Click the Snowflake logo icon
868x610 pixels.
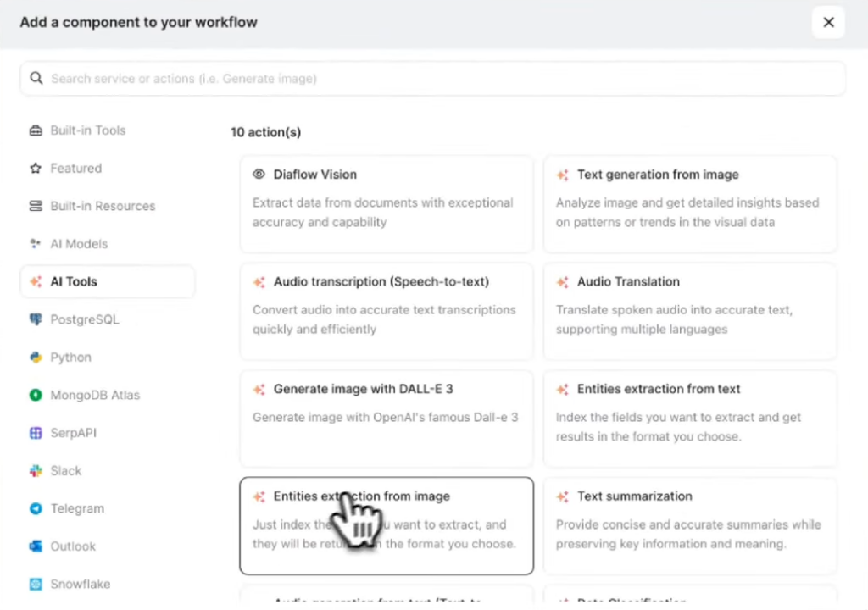36,584
